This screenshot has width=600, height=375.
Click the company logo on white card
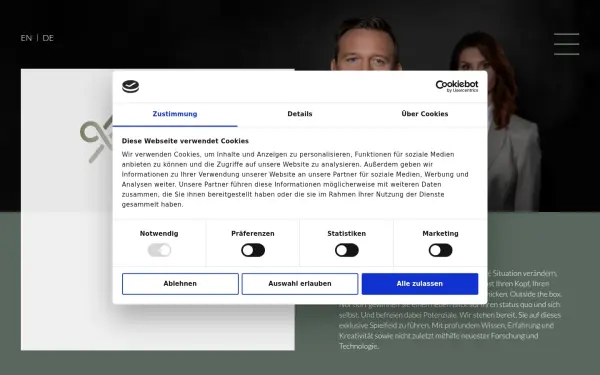(x=96, y=140)
